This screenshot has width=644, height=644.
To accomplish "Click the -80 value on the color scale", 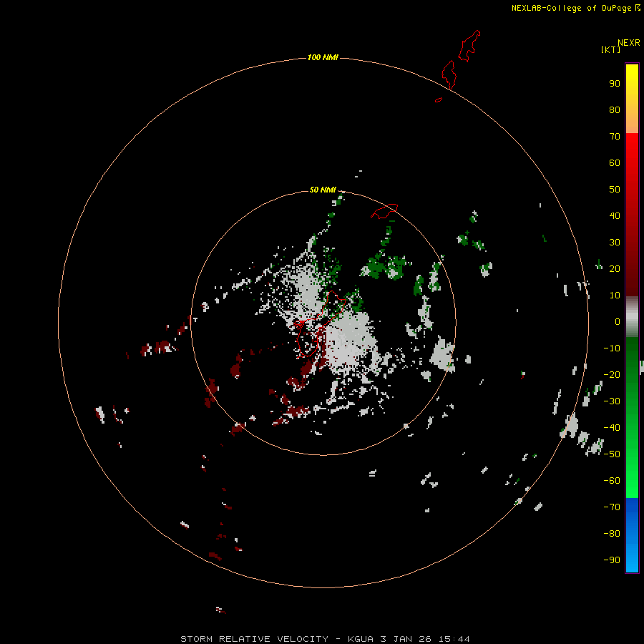I will pyautogui.click(x=612, y=534).
